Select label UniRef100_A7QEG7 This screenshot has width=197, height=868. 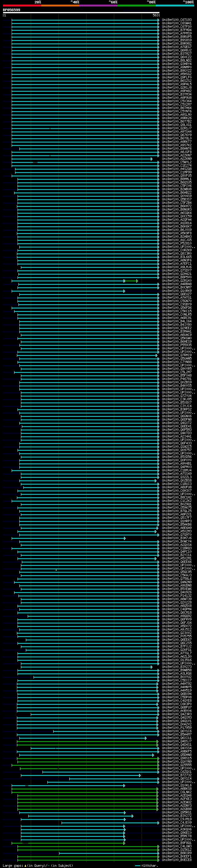pyautogui.click(x=176, y=47)
